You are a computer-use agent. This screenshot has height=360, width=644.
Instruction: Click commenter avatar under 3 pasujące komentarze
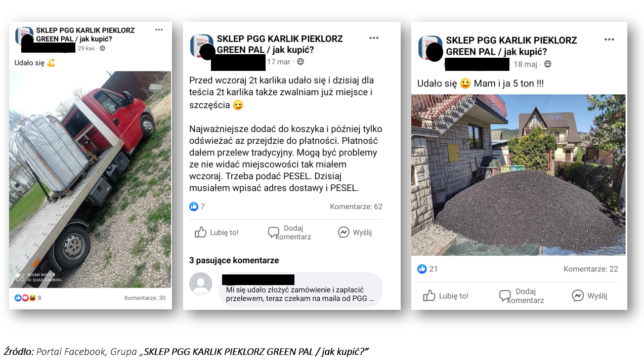coord(201,284)
